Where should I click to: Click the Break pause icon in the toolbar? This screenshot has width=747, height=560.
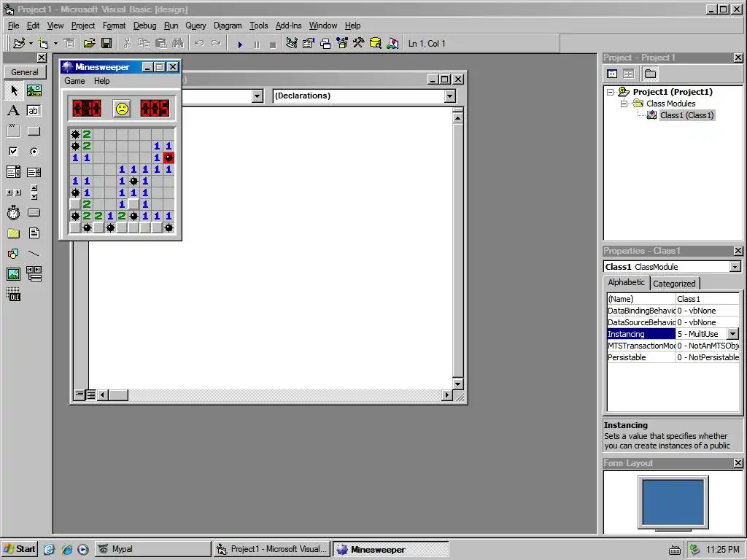pyautogui.click(x=257, y=44)
